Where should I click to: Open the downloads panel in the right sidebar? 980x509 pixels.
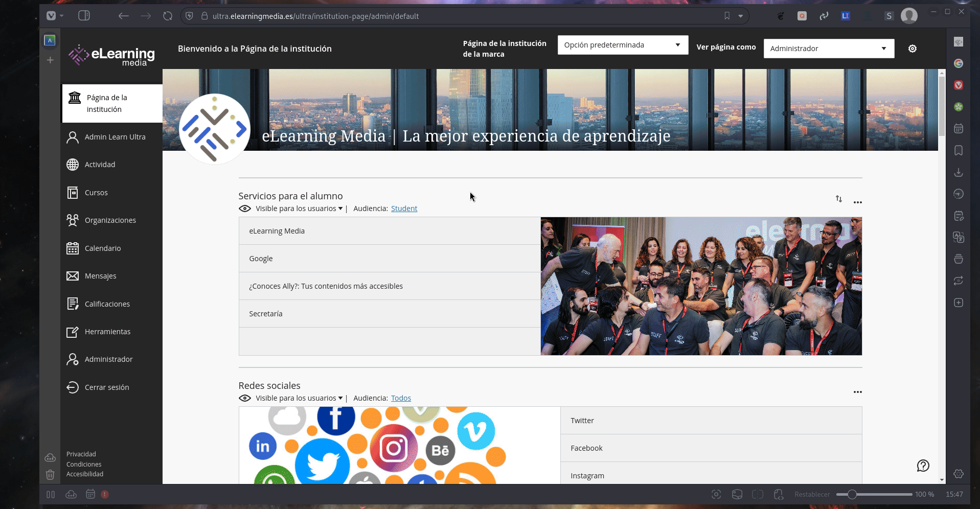959,172
